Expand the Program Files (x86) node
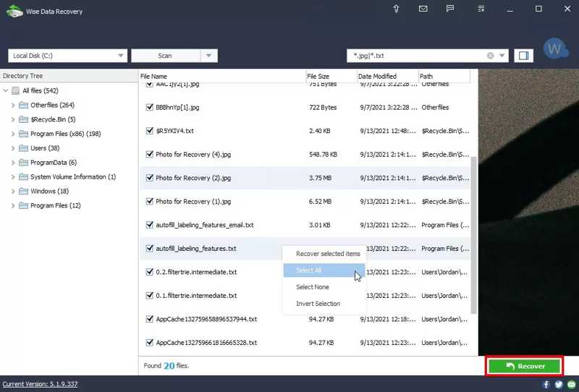The width and height of the screenshot is (579, 392). 13,134
